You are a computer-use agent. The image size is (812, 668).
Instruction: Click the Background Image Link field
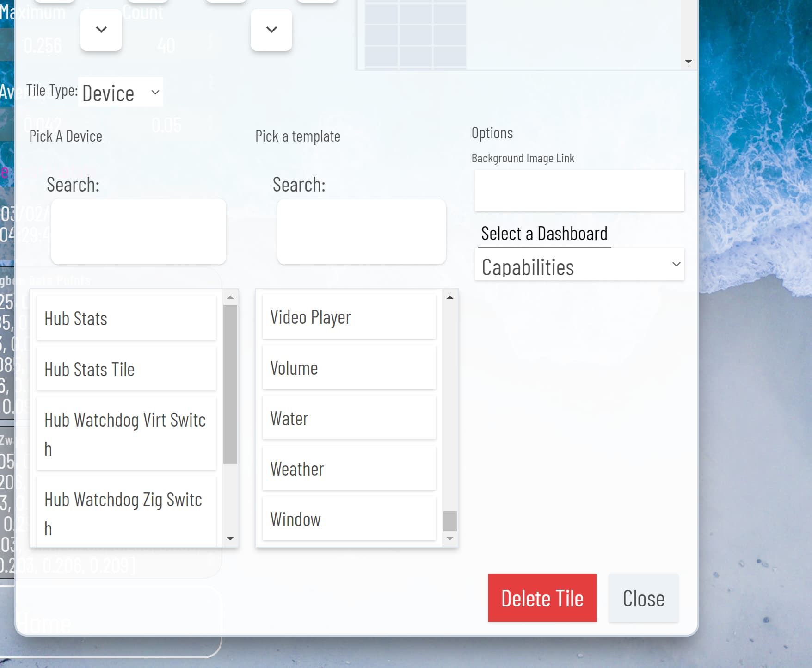click(578, 191)
